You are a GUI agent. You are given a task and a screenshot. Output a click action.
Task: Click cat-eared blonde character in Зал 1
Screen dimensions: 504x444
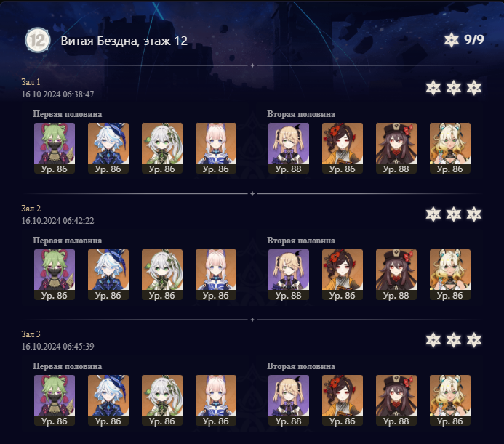450,148
